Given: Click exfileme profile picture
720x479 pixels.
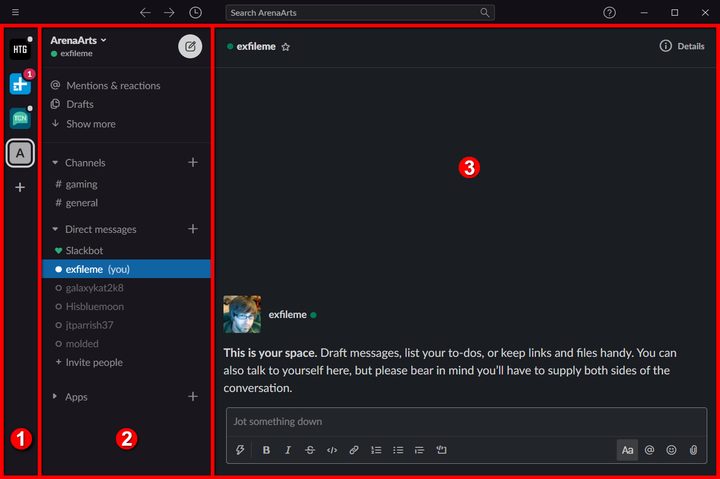Looking at the screenshot, I should coord(242,314).
